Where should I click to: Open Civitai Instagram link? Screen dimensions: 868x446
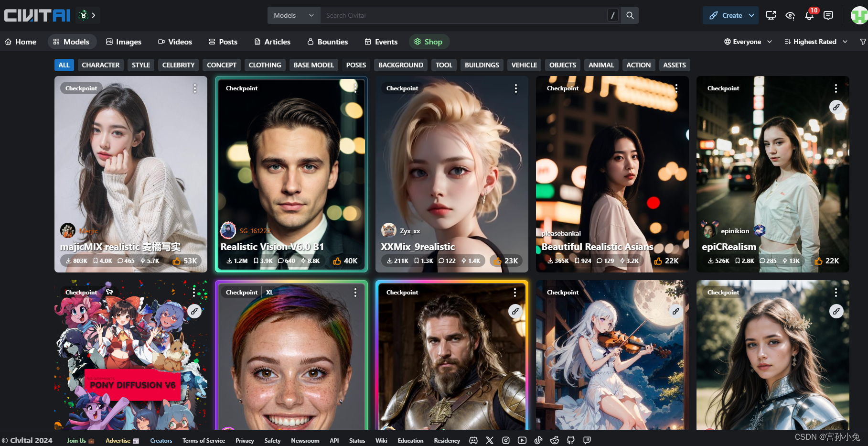pos(506,440)
